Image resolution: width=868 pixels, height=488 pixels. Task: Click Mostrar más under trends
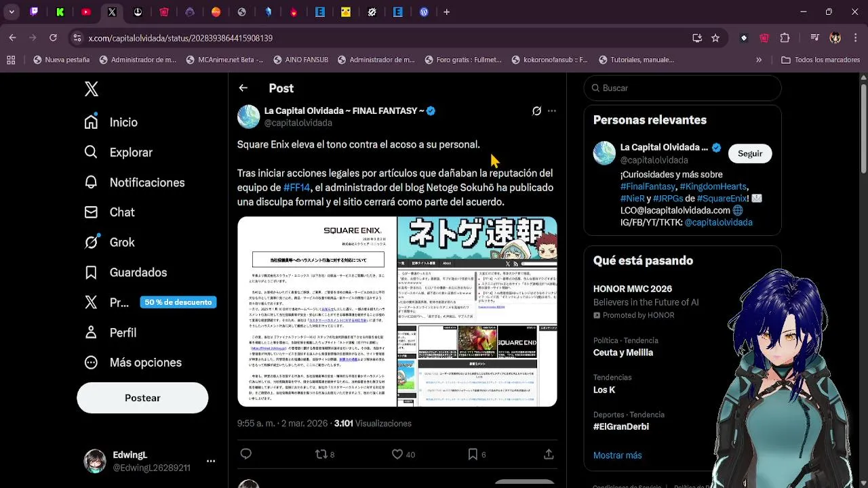pyautogui.click(x=617, y=455)
